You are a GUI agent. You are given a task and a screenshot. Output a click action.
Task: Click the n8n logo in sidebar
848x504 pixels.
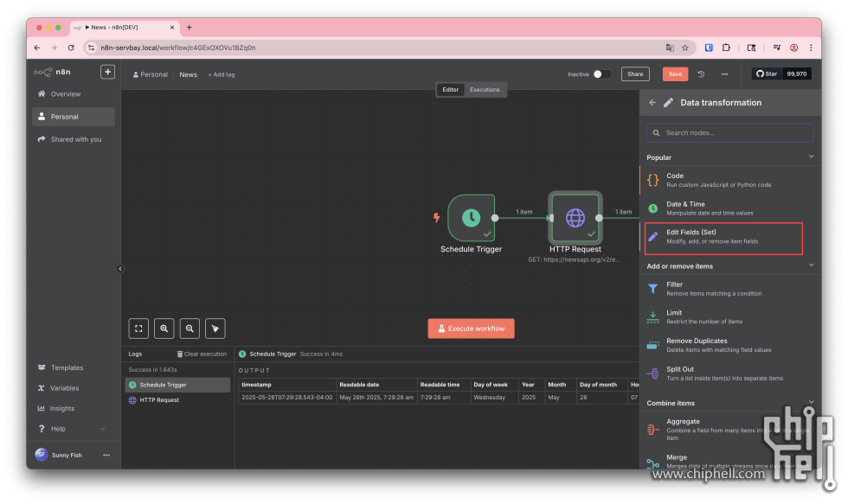52,72
